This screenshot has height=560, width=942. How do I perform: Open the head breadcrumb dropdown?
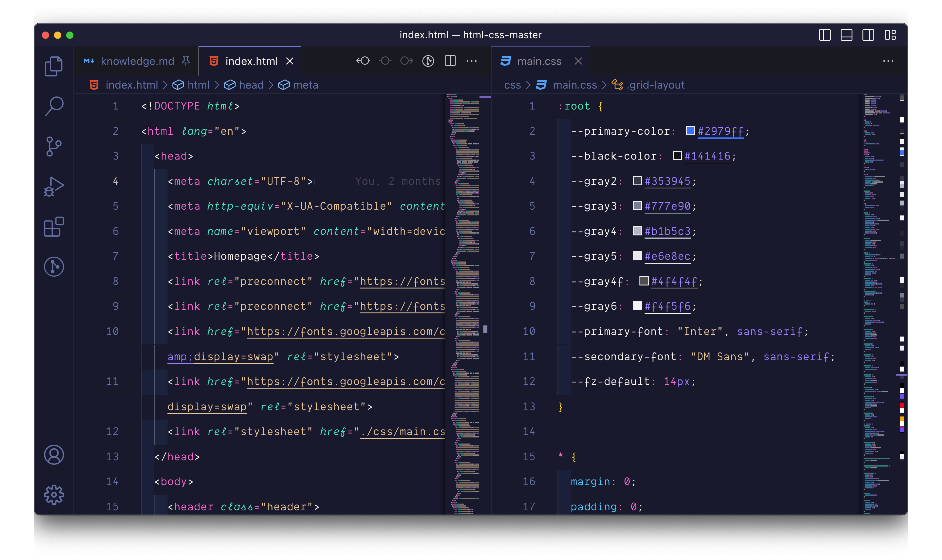click(x=251, y=85)
